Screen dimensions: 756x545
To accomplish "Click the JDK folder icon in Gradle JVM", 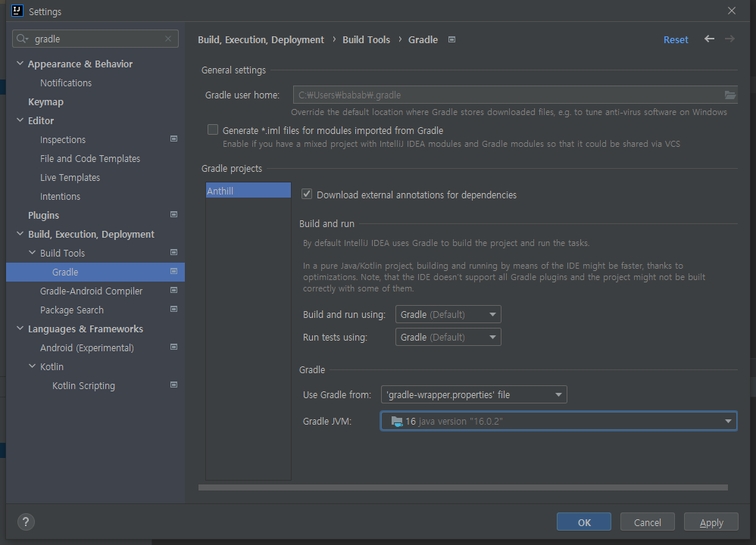I will [397, 421].
